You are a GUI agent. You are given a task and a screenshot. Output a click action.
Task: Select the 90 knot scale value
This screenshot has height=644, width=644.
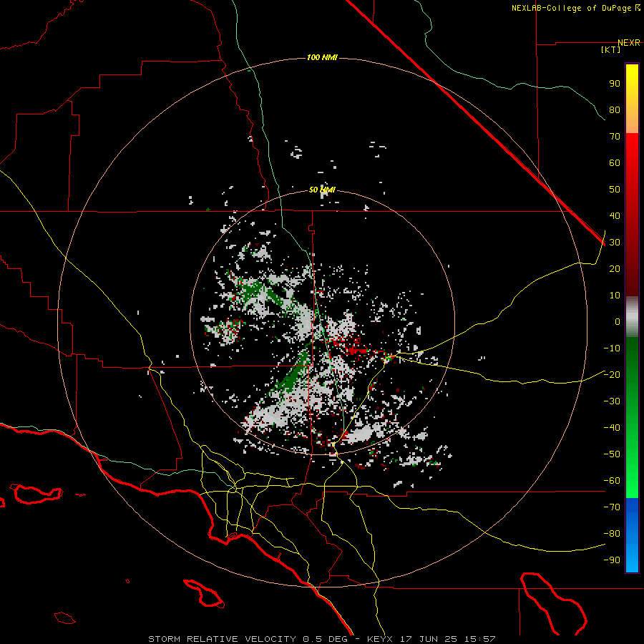pyautogui.click(x=615, y=84)
